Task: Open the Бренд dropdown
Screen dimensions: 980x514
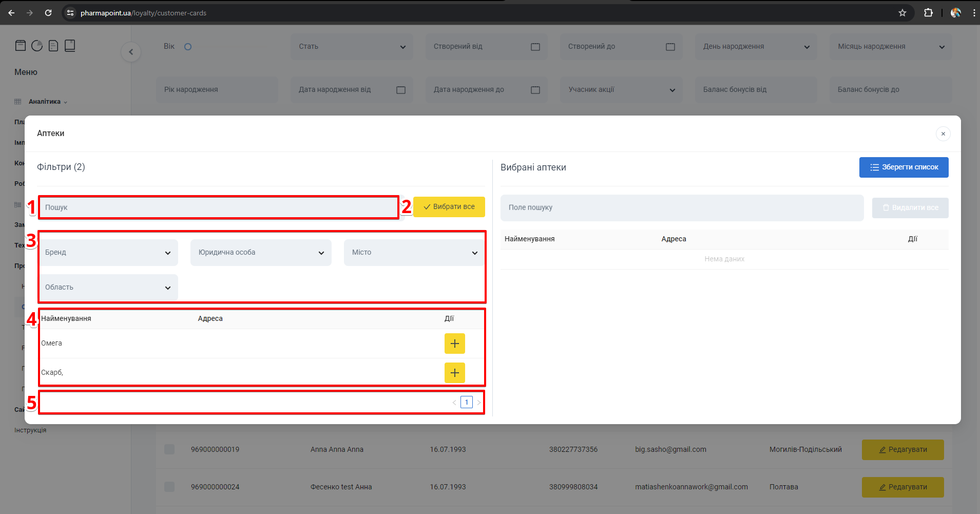Action: point(108,253)
